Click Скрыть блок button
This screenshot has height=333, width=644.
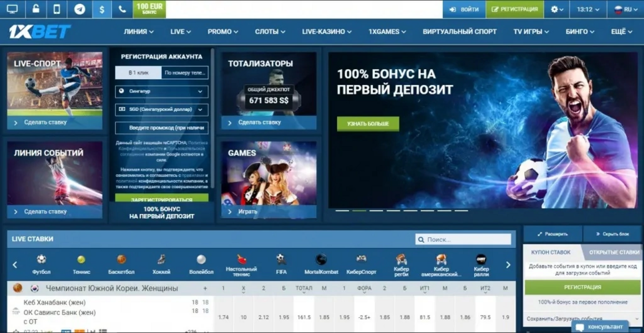pyautogui.click(x=612, y=234)
